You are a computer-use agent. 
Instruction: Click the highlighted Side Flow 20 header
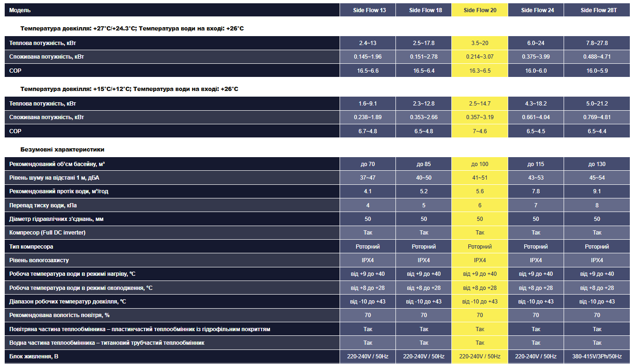[480, 10]
